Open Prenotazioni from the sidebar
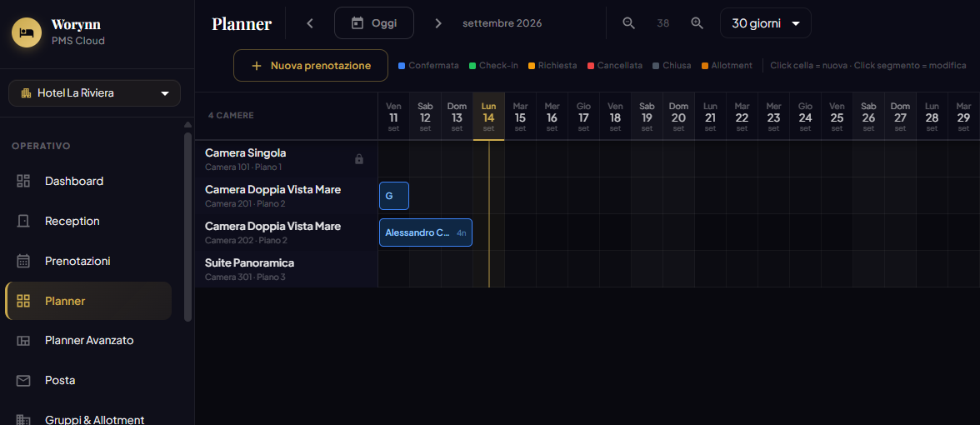 (88, 262)
